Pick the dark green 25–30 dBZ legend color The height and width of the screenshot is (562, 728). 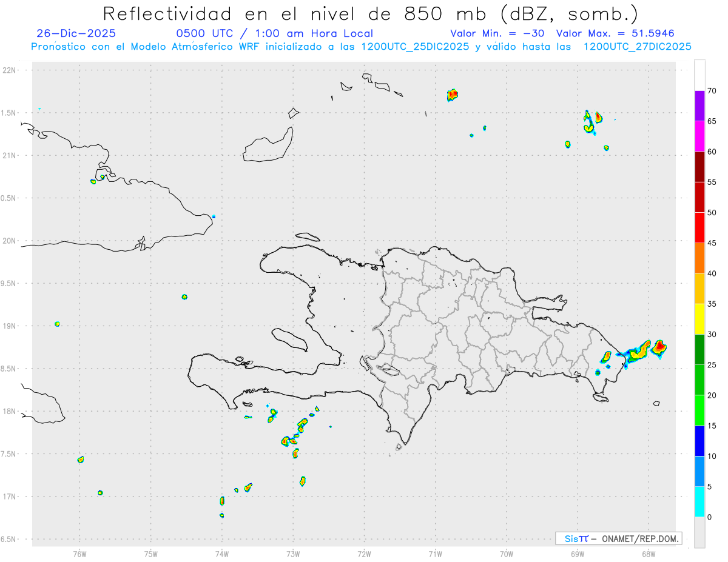(699, 349)
